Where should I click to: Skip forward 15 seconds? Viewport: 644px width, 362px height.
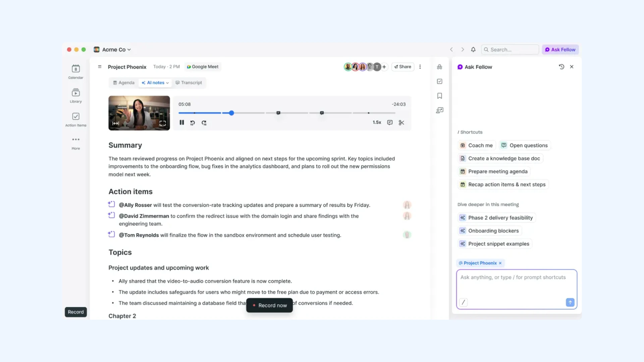(204, 123)
